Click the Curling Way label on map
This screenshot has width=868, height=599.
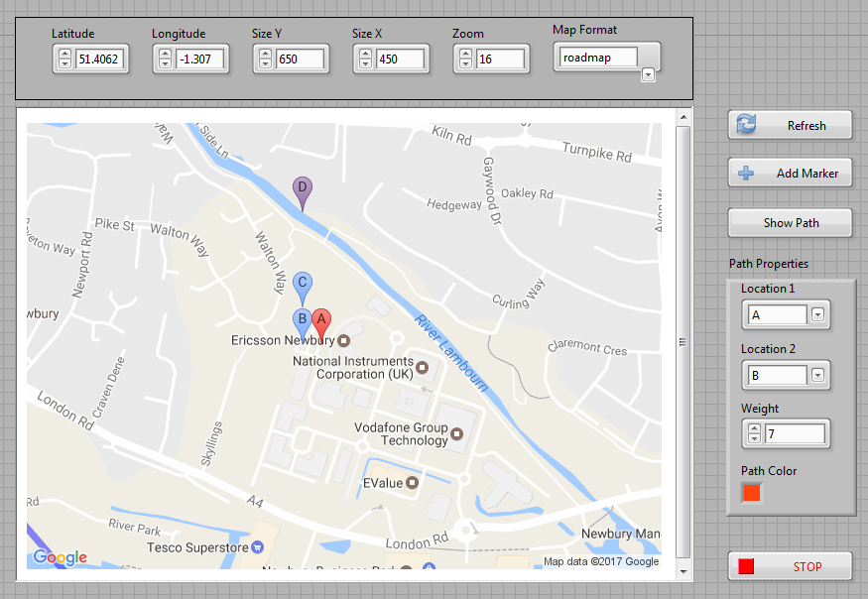[x=519, y=294]
